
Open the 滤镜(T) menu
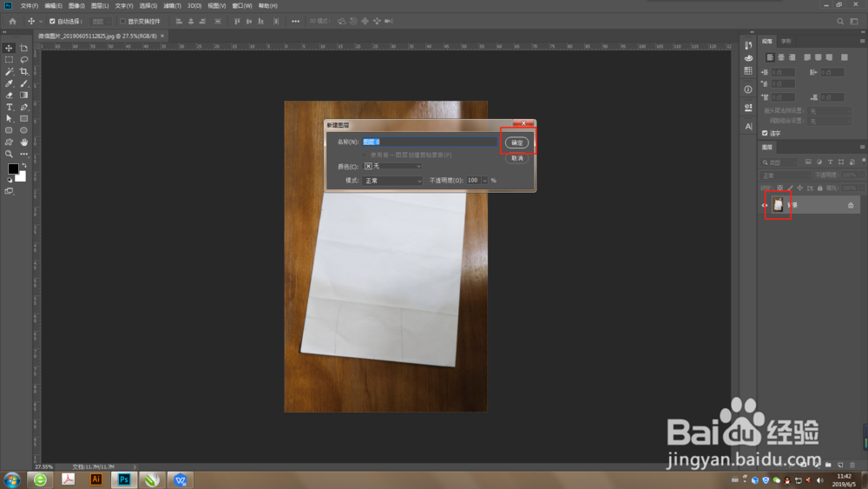(172, 5)
